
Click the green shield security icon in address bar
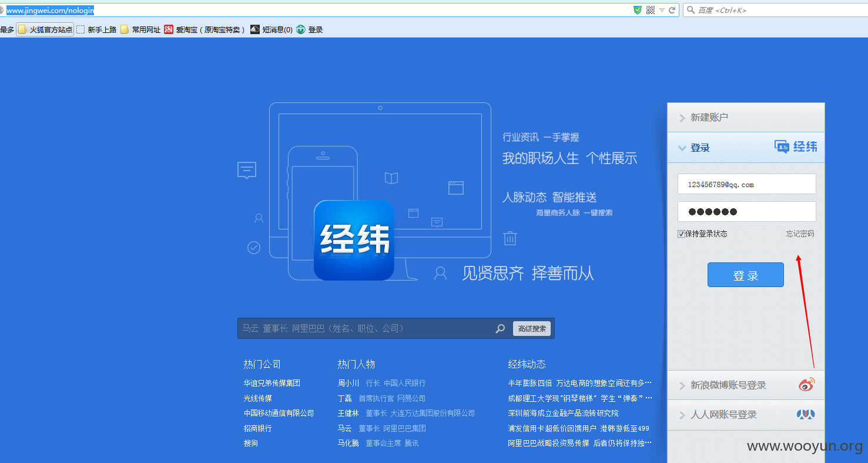point(638,10)
